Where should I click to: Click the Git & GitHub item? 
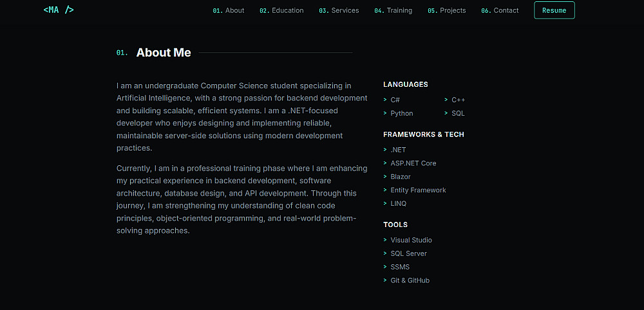[410, 280]
